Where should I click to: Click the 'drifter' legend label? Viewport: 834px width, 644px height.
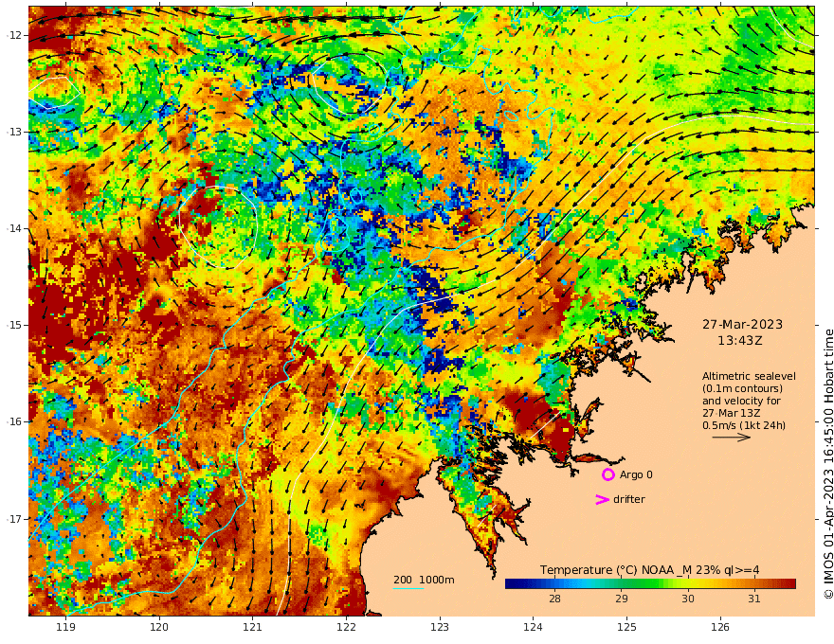(628, 499)
